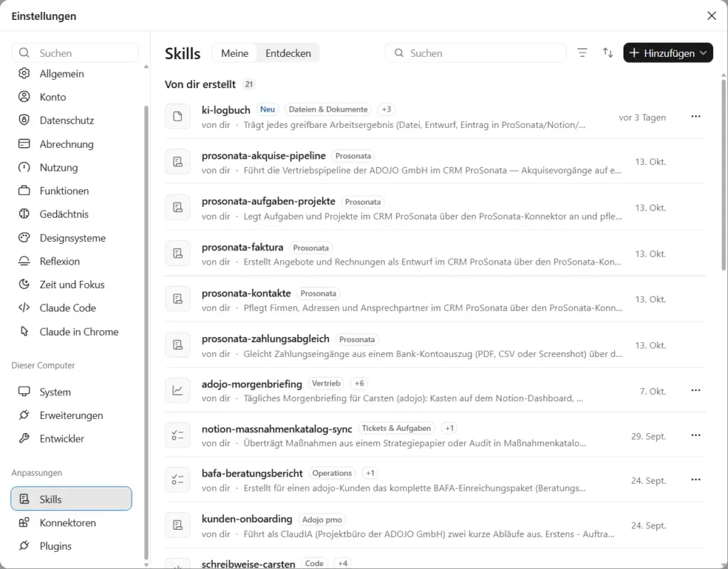Select the Entwickler wrench icon
This screenshot has width=728, height=569.
pyautogui.click(x=24, y=438)
